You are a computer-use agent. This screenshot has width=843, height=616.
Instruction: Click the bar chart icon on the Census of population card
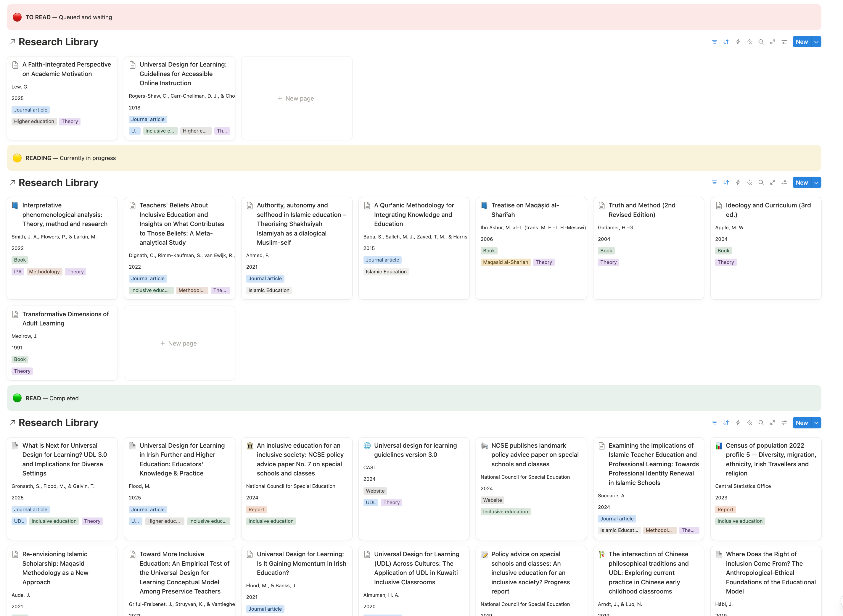point(719,446)
